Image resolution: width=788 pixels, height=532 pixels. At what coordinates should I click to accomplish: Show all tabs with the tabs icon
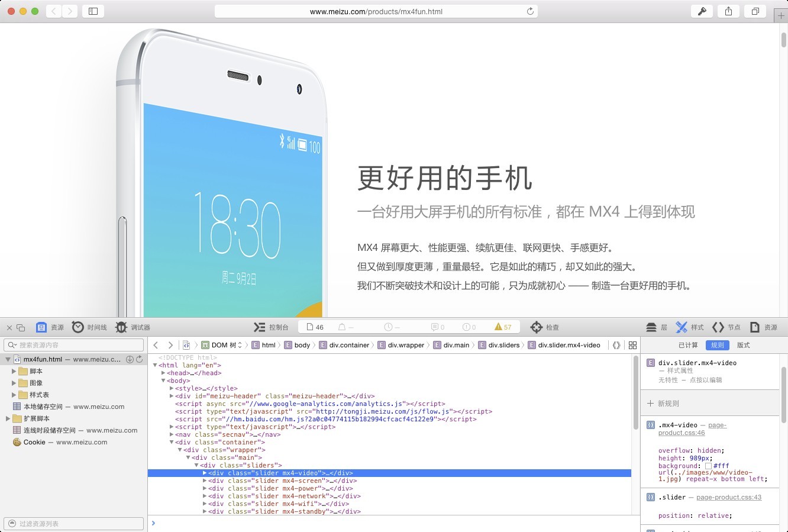(755, 11)
